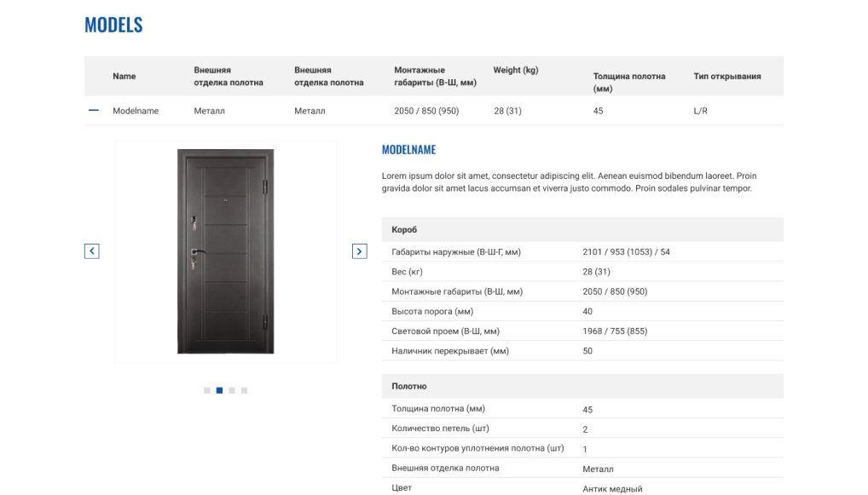Click the Modelname text in table row
This screenshot has height=495, width=868.
click(136, 111)
